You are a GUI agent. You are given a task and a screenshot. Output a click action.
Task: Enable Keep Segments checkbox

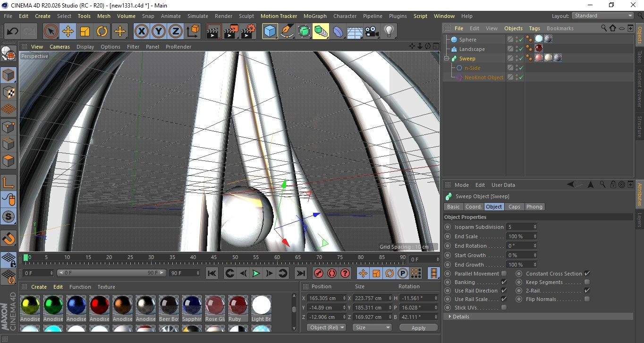[x=587, y=282]
